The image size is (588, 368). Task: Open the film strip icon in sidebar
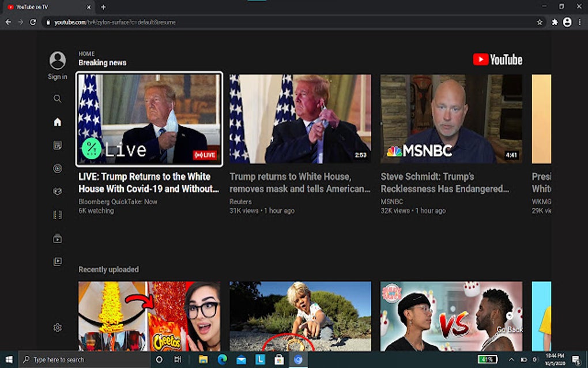click(58, 215)
